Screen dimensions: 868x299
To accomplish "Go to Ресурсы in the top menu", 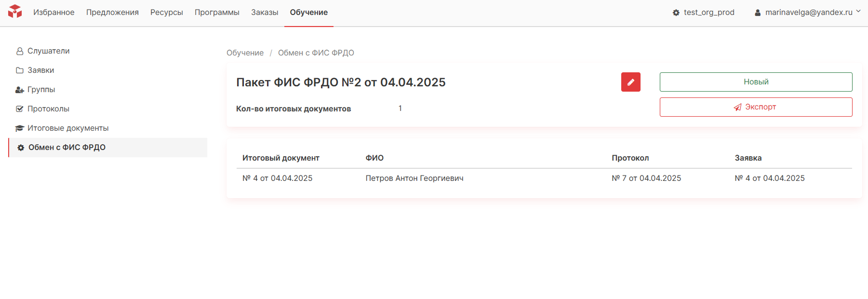I will coord(167,13).
